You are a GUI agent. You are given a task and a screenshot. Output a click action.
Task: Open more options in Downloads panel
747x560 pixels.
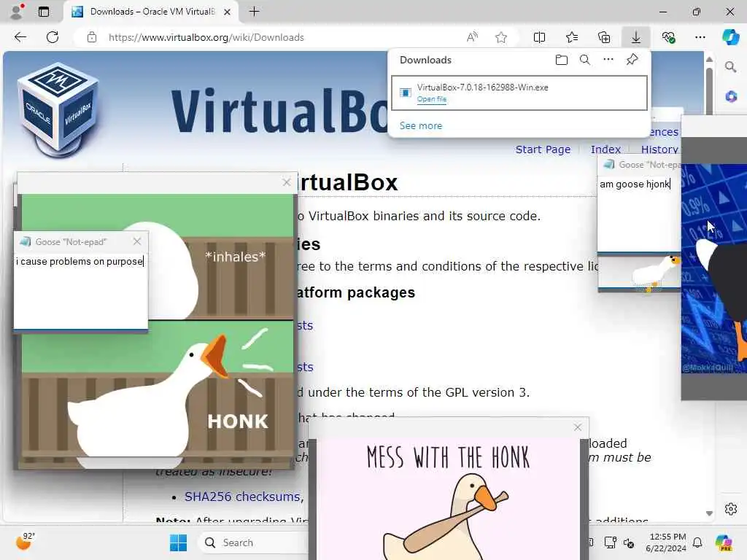tap(608, 60)
